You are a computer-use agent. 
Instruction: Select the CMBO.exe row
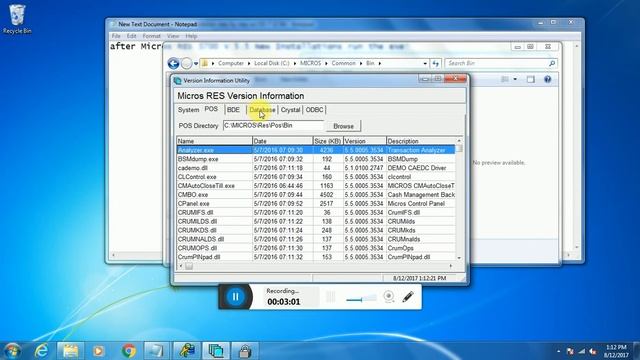316,195
